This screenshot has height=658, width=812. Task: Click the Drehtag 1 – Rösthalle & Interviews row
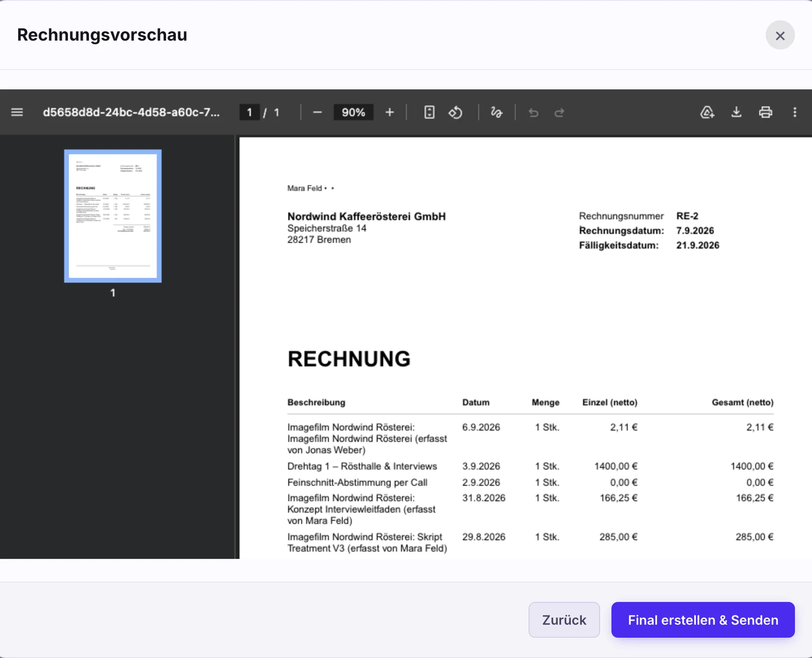click(530, 466)
